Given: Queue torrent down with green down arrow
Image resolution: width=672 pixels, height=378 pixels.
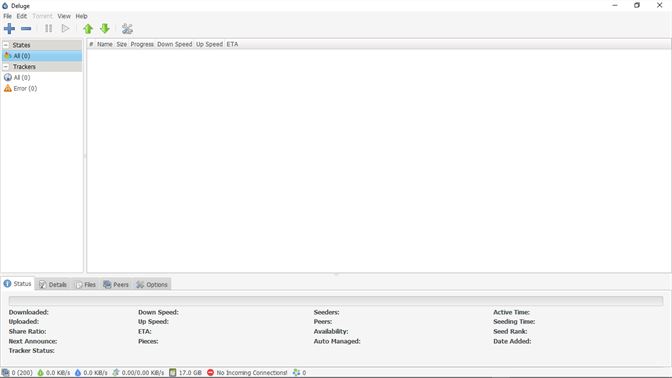Looking at the screenshot, I should (x=105, y=29).
